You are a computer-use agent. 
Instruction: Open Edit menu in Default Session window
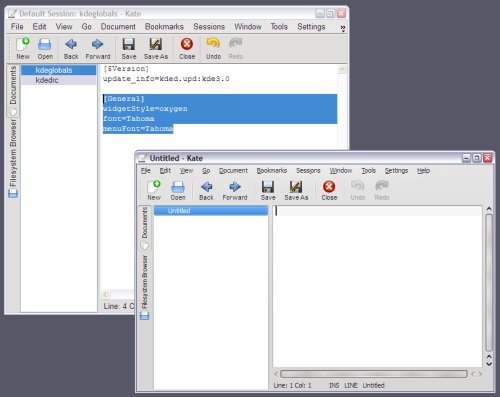point(39,27)
